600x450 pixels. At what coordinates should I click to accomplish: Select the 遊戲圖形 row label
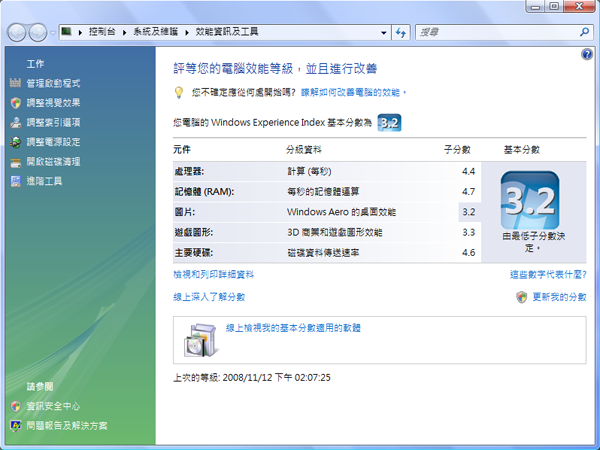pyautogui.click(x=194, y=232)
